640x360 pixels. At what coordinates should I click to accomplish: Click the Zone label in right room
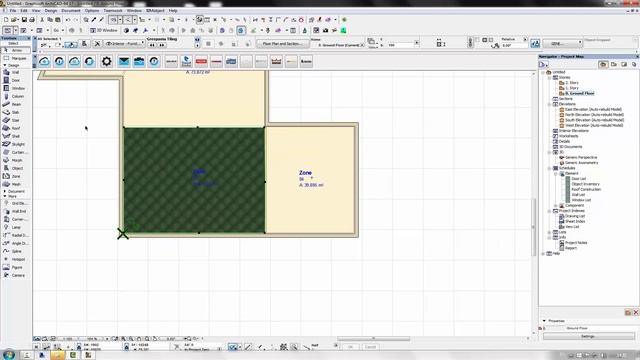click(x=305, y=173)
